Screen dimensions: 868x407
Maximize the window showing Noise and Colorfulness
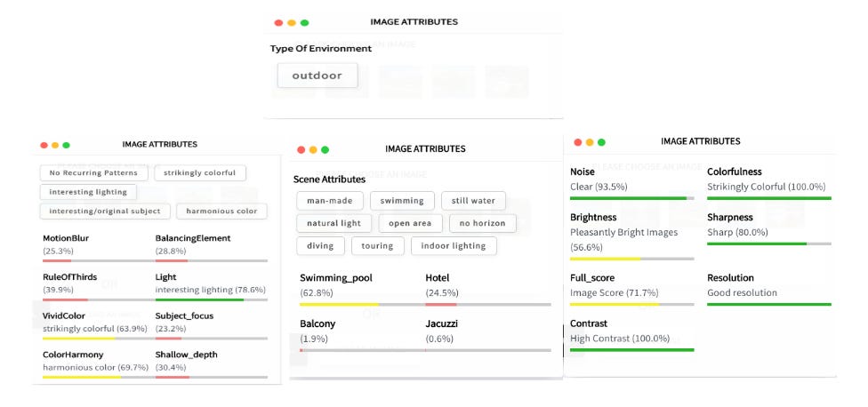601,142
